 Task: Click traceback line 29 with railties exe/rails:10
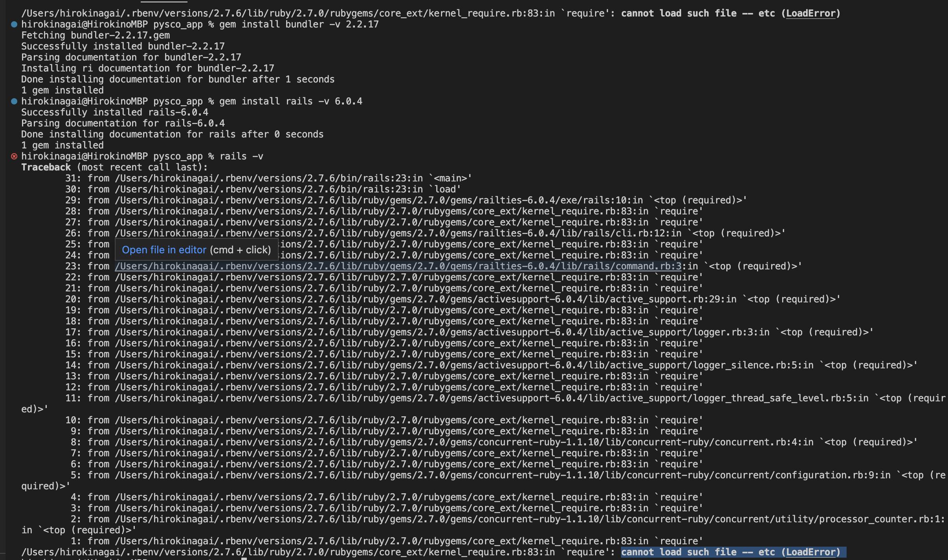click(x=406, y=200)
